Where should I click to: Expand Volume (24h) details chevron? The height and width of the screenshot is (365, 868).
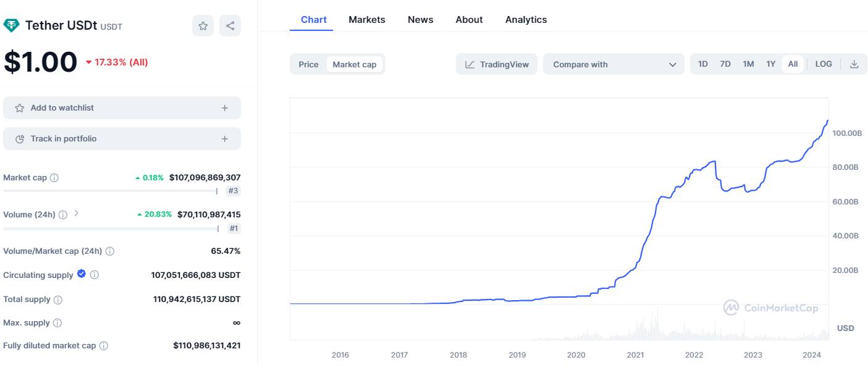tap(77, 214)
